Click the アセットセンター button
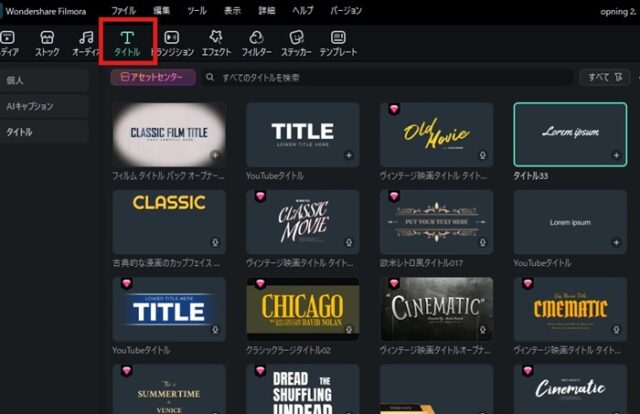This screenshot has height=414, width=640. [x=152, y=77]
